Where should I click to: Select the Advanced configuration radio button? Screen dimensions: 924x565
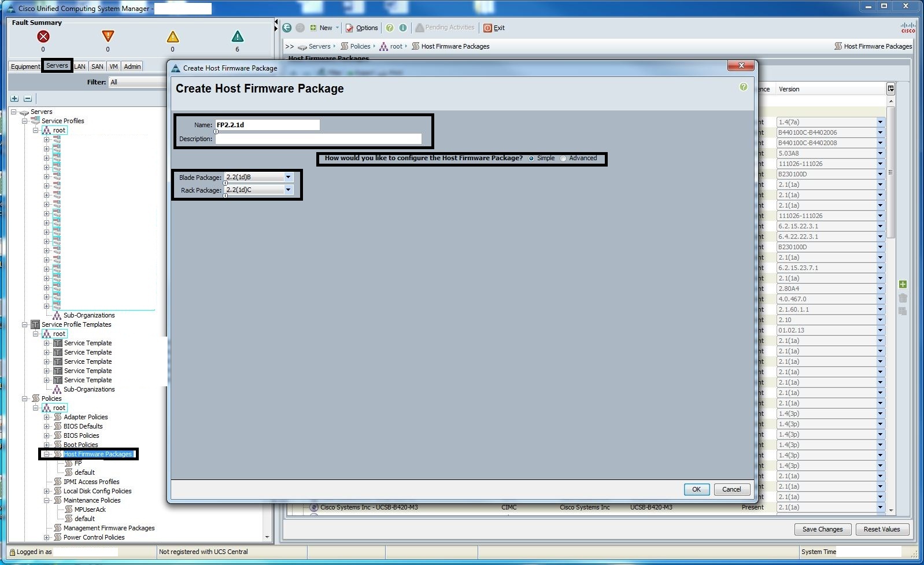click(x=563, y=158)
